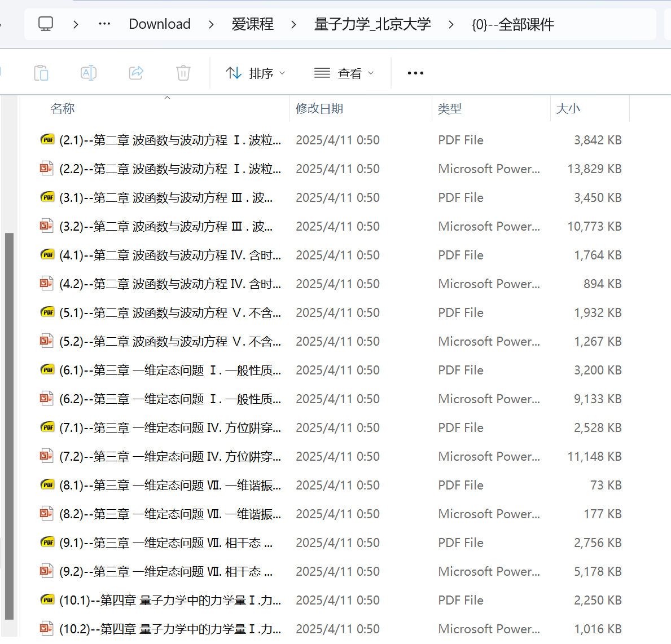This screenshot has width=671, height=644.
Task: Select file name (5.2)--第二章 波函数与波动方程 Ⅴ
Action: tap(170, 342)
